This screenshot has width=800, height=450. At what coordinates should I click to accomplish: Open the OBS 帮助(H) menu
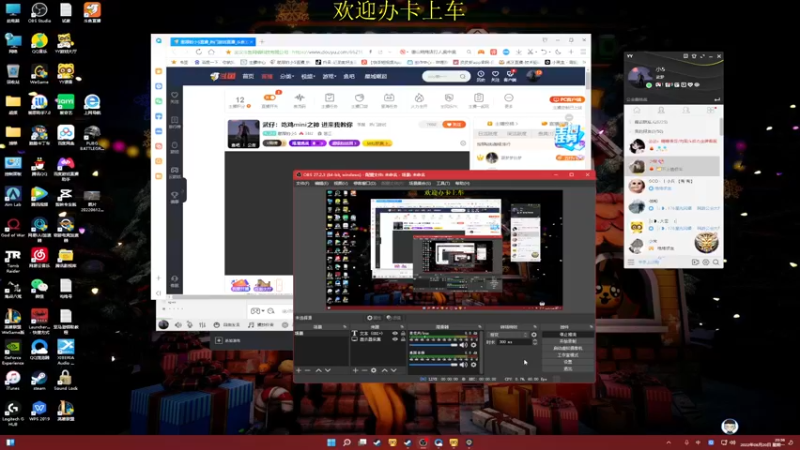tap(462, 183)
